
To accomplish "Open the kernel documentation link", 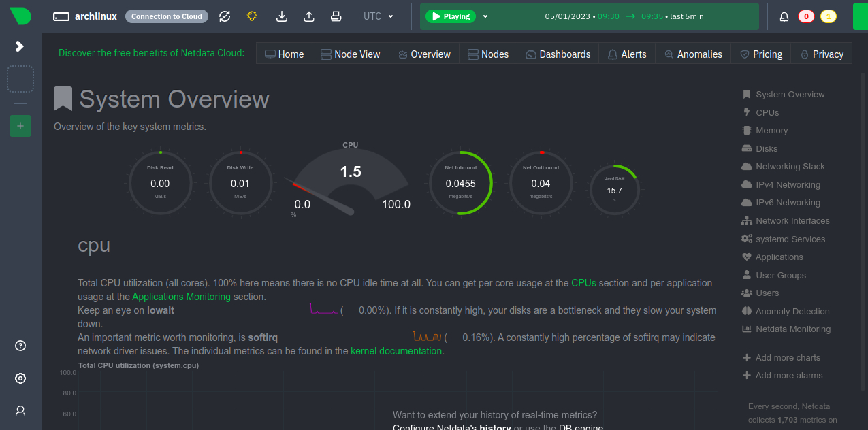I will tap(396, 351).
